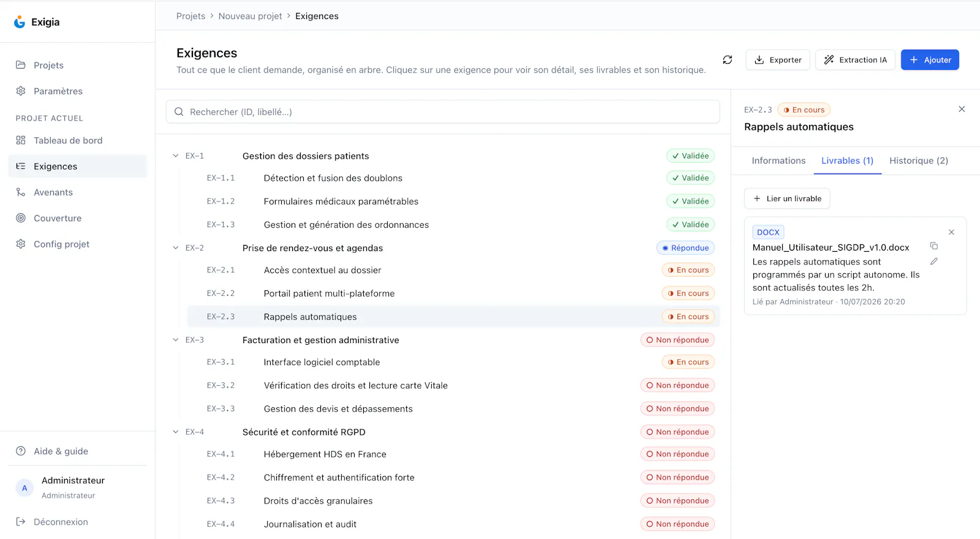Select the Livrables (1) tab

[x=847, y=160]
